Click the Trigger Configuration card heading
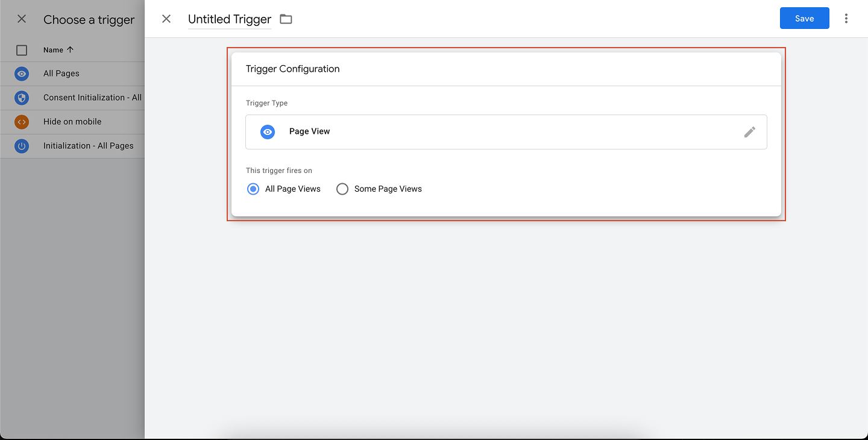The width and height of the screenshot is (868, 440). tap(293, 69)
